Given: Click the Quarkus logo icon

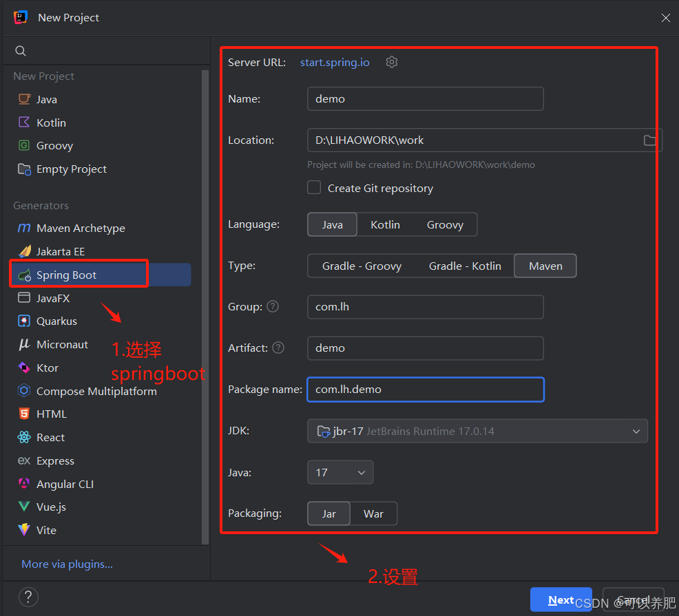Looking at the screenshot, I should tap(24, 321).
